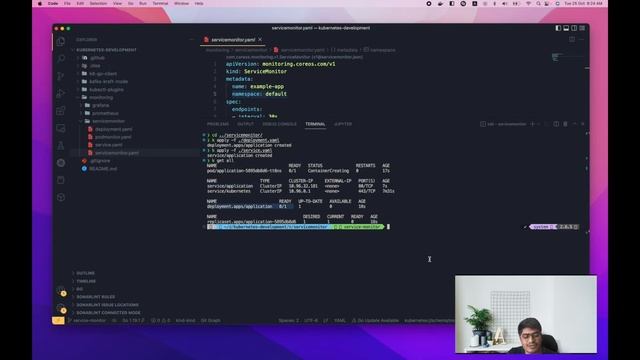Select the servicemonitor.yaml editor tab
Image resolution: width=640 pixels, height=360 pixels.
[x=233, y=40]
